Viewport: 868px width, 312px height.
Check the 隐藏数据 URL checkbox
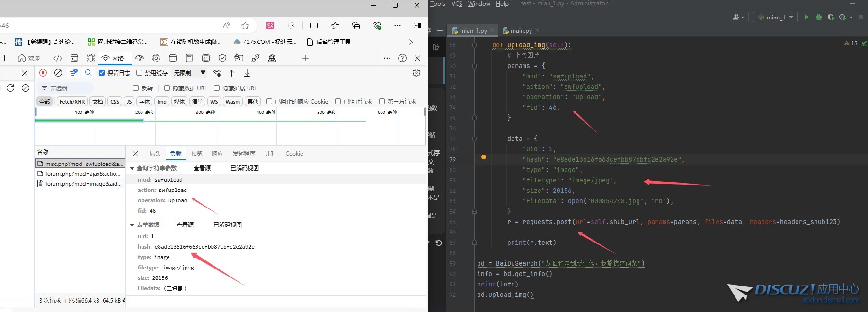pyautogui.click(x=167, y=88)
